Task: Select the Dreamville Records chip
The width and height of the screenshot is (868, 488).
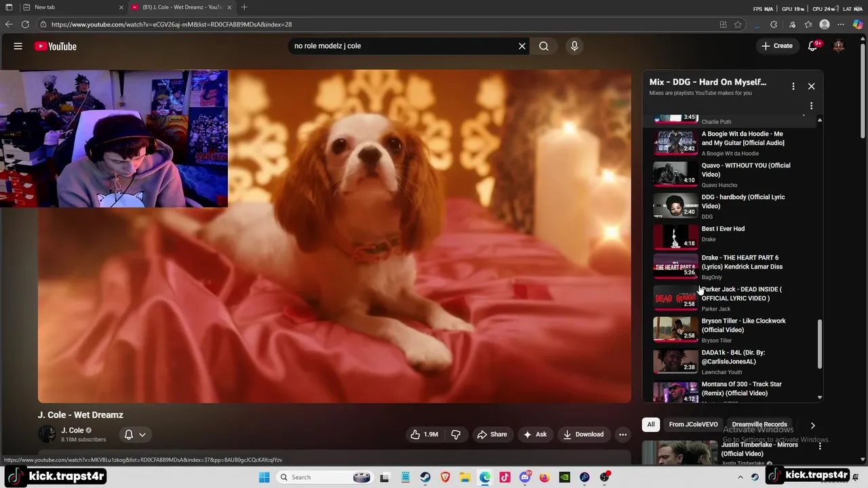Action: [x=759, y=424]
